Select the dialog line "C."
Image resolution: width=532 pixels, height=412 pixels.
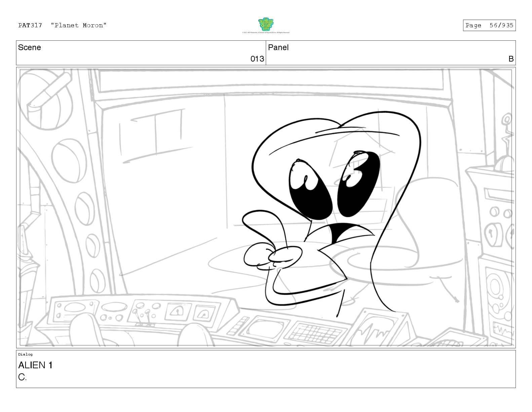coord(23,377)
